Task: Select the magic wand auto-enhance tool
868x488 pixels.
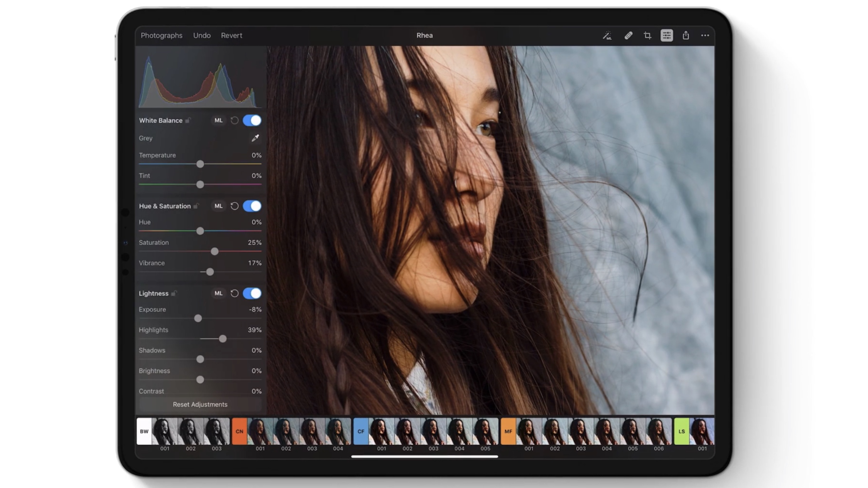Action: coord(607,35)
